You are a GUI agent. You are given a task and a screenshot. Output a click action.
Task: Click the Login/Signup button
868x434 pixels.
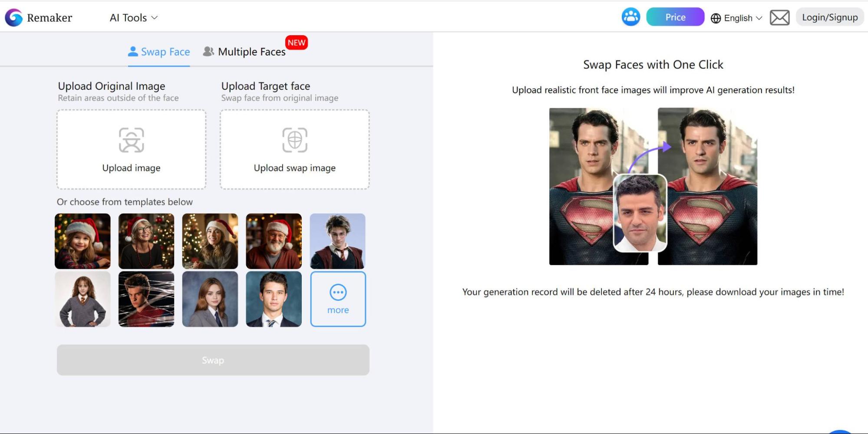(x=830, y=17)
